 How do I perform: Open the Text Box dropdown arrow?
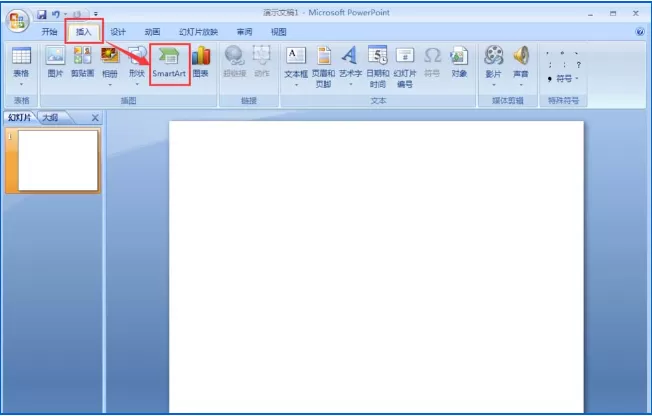(296, 85)
